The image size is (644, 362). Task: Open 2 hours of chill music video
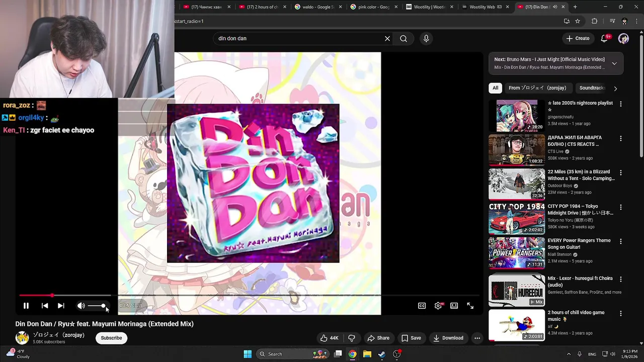click(576, 316)
